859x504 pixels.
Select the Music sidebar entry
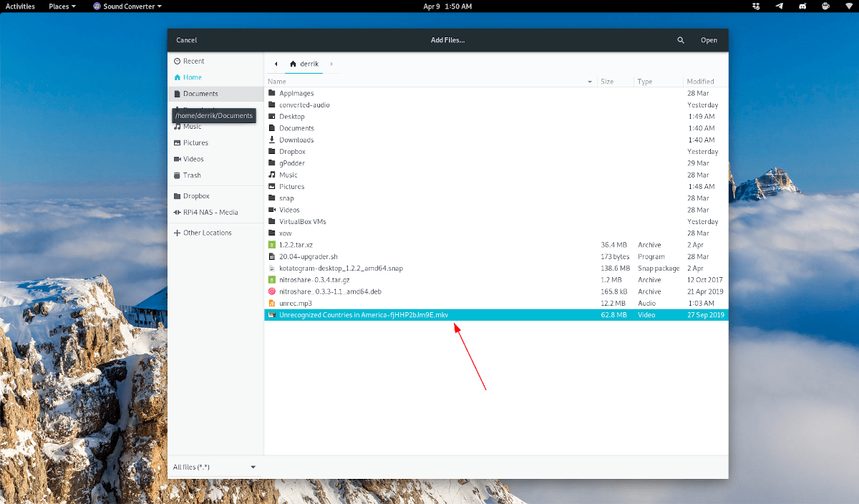tap(193, 126)
